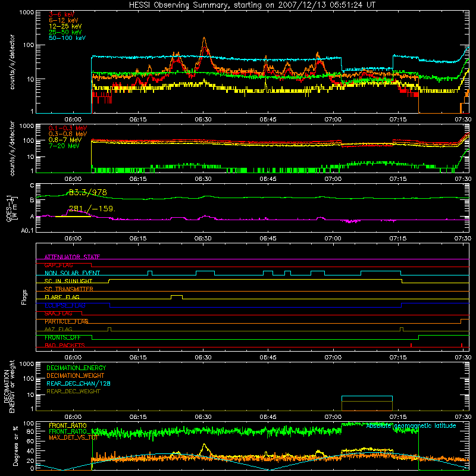Click the cyan rear decimation box near 07:05
This screenshot has height=476, width=476.
coord(367,399)
